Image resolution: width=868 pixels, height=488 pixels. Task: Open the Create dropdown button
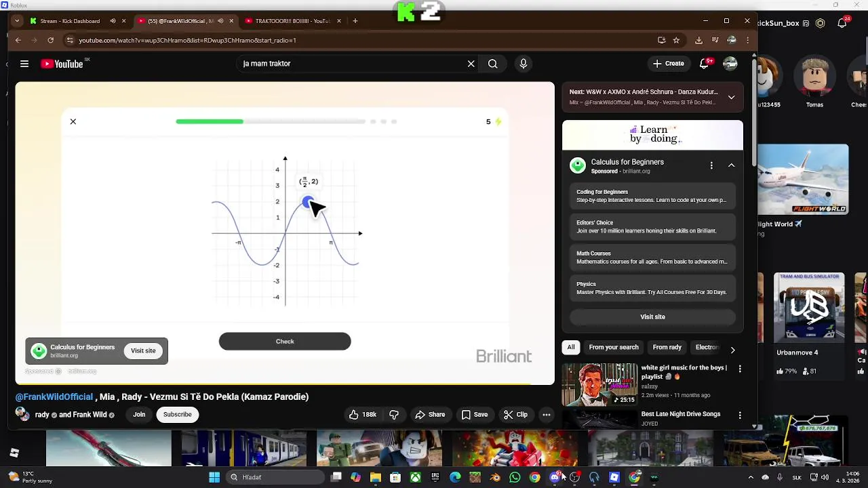pos(669,64)
